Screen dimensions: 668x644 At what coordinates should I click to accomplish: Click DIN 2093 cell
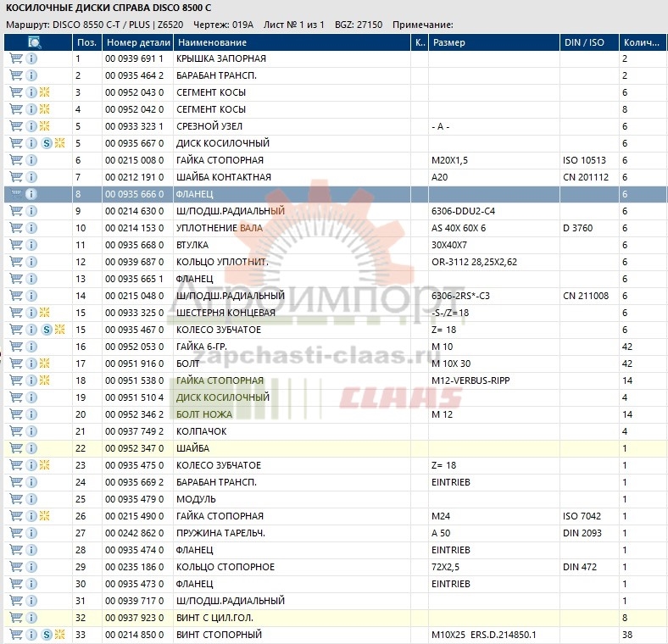pyautogui.click(x=582, y=533)
